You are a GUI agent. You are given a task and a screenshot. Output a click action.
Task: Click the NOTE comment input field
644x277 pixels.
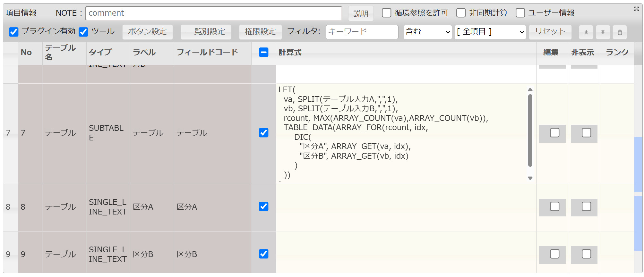click(x=214, y=13)
